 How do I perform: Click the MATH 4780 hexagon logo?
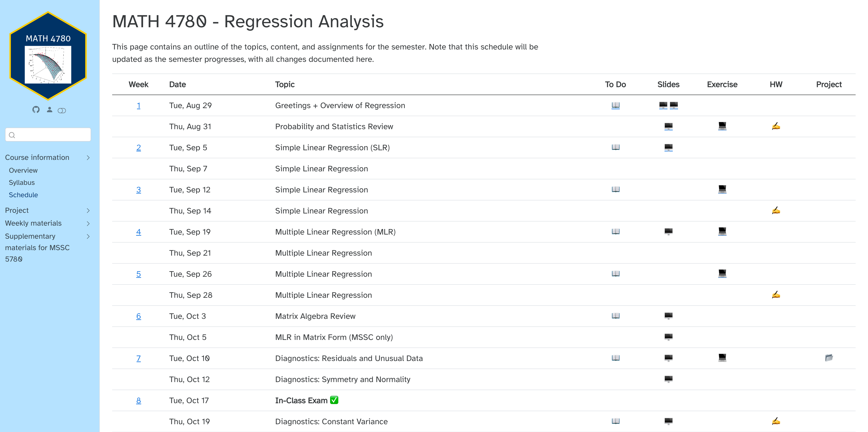click(x=48, y=56)
